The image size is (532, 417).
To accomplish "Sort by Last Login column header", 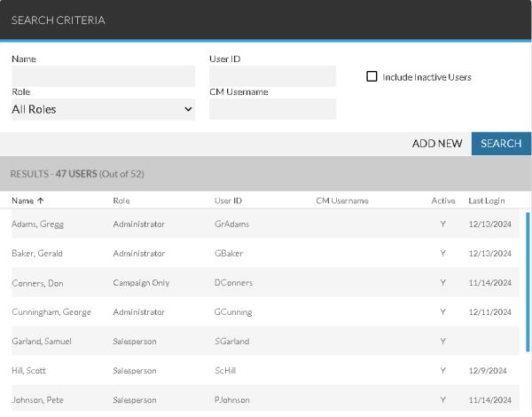I will coord(489,201).
